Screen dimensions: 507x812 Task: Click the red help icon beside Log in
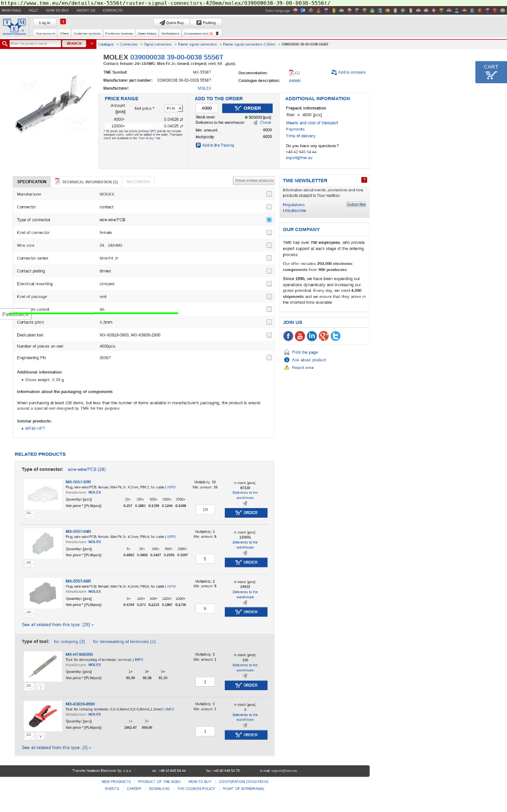tap(63, 21)
